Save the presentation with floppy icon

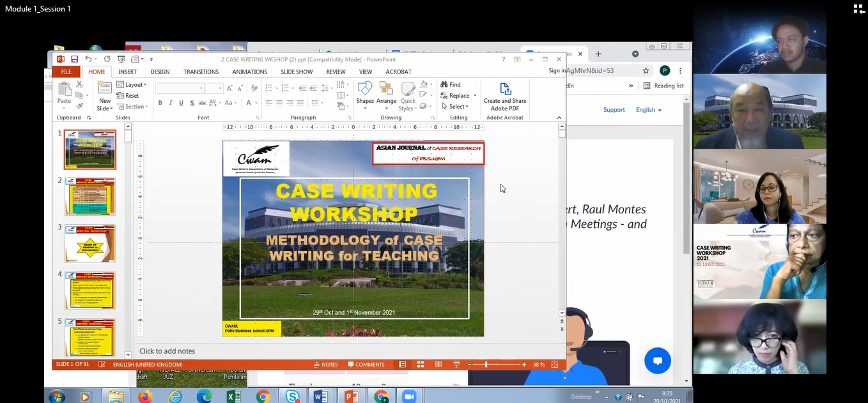(75, 59)
